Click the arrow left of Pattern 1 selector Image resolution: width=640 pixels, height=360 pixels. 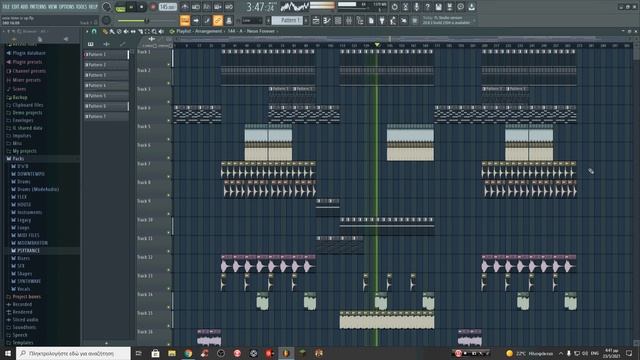pyautogui.click(x=269, y=20)
